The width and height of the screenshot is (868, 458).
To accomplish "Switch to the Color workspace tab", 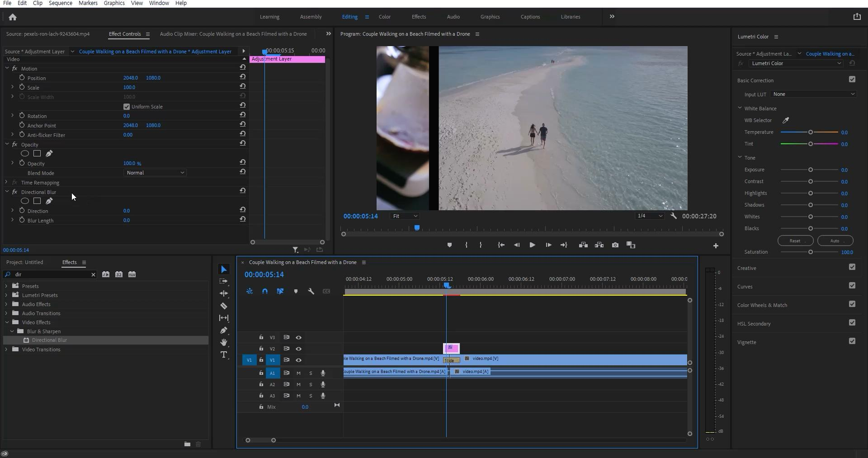I will point(385,17).
